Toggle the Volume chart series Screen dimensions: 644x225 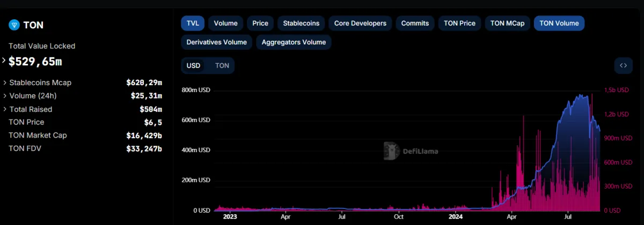(x=226, y=23)
